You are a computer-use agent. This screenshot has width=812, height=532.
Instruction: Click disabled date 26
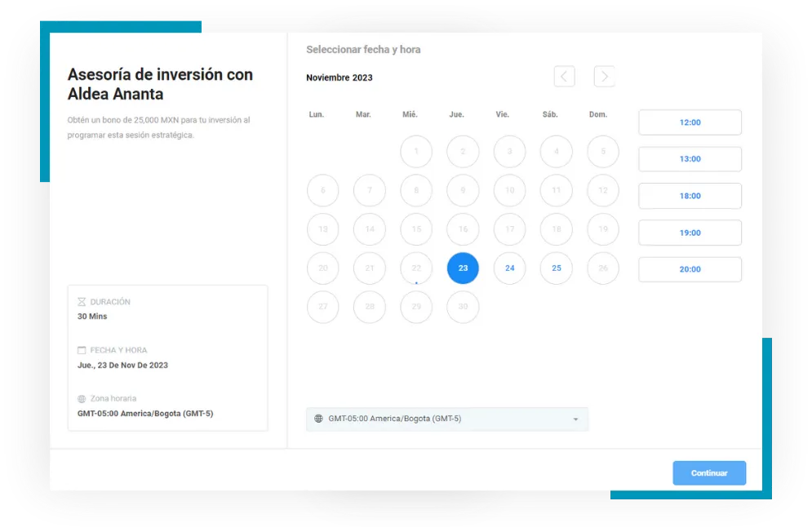click(x=603, y=268)
